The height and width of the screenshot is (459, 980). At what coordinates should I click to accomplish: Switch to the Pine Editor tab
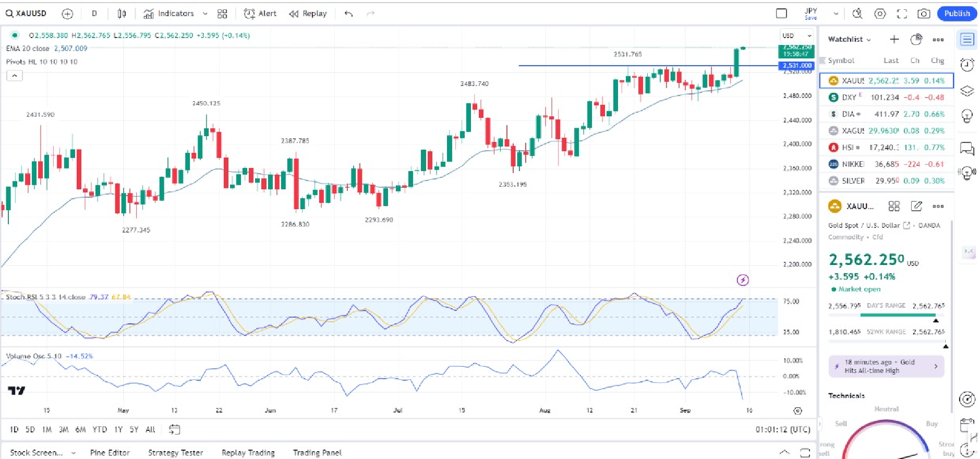point(110,452)
